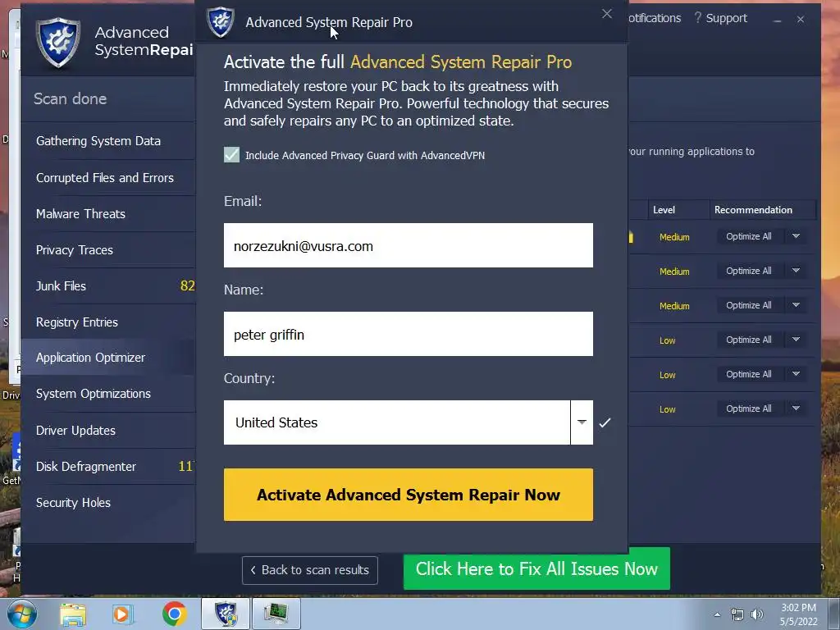Go back to scan results
840x630 pixels.
click(309, 570)
